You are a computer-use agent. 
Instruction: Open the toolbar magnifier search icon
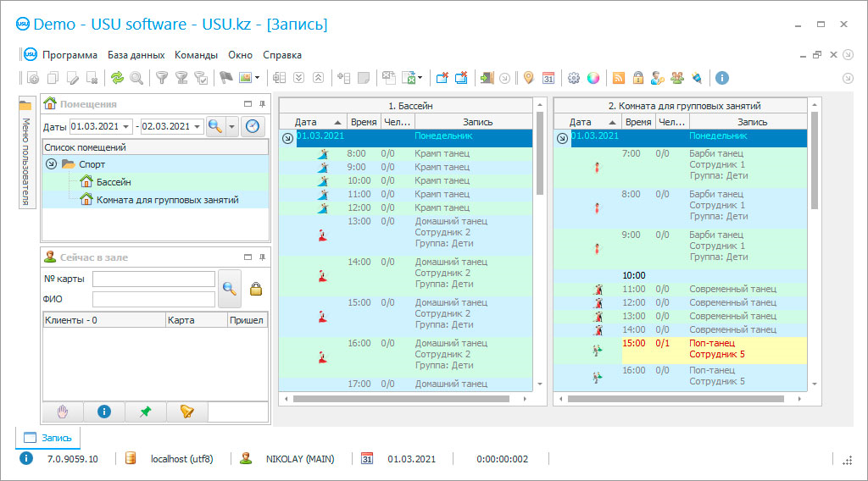136,79
